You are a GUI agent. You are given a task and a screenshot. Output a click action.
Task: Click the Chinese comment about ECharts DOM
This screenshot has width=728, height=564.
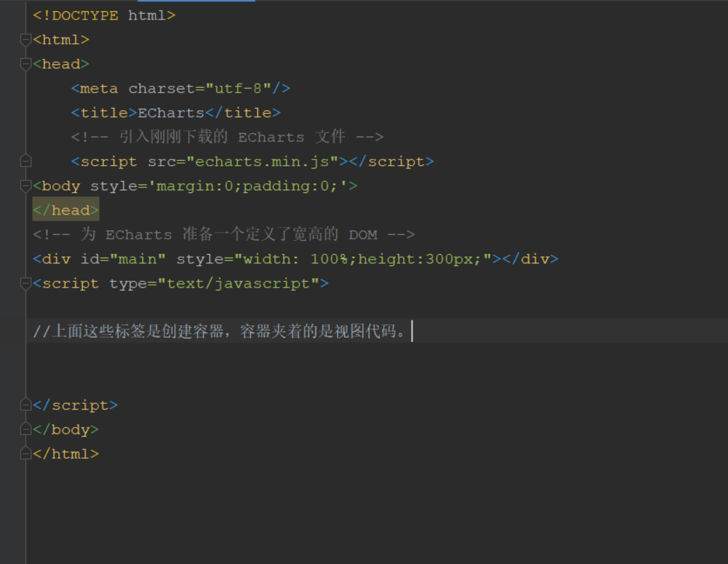pyautogui.click(x=223, y=234)
